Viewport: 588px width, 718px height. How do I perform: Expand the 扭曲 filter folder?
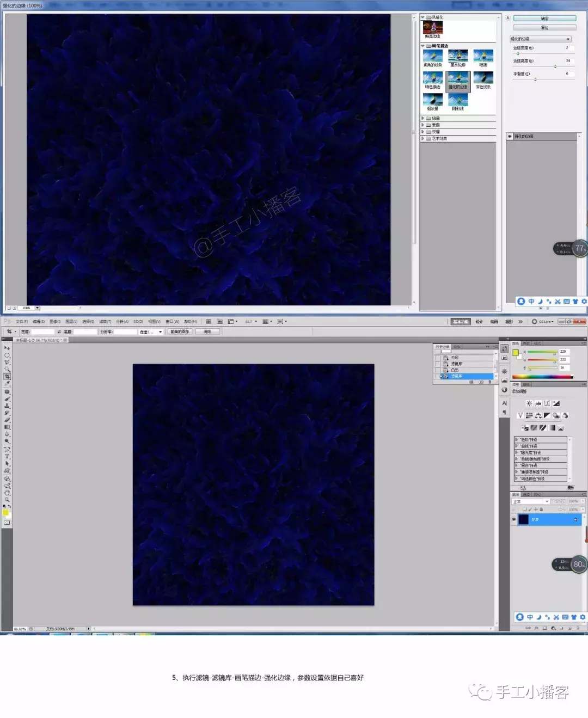click(423, 118)
